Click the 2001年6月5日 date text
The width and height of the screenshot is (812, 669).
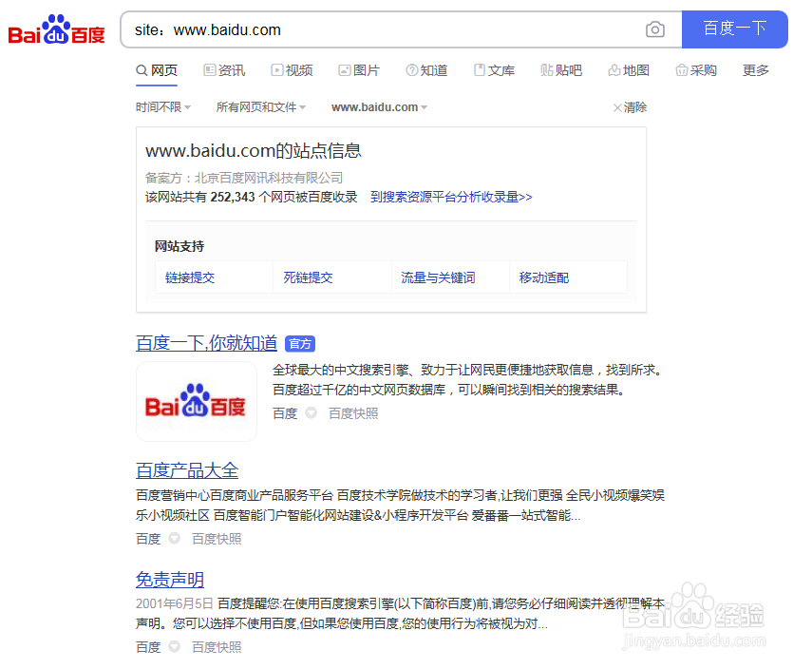tap(175, 603)
